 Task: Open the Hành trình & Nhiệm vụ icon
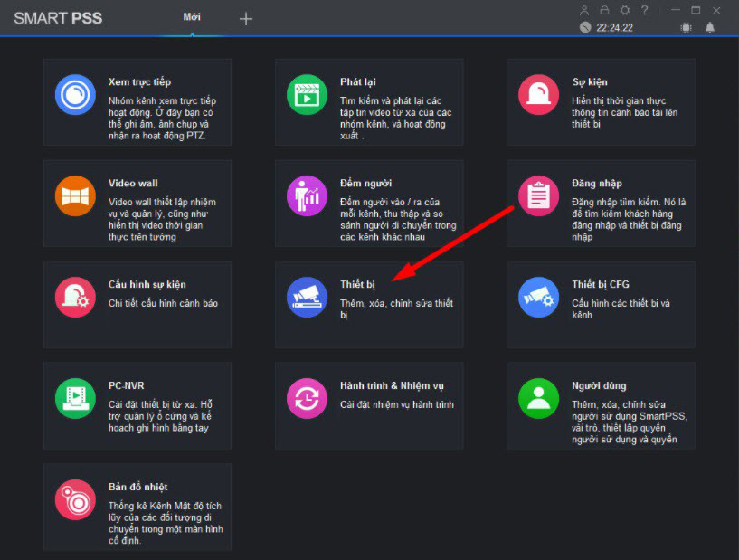(307, 398)
